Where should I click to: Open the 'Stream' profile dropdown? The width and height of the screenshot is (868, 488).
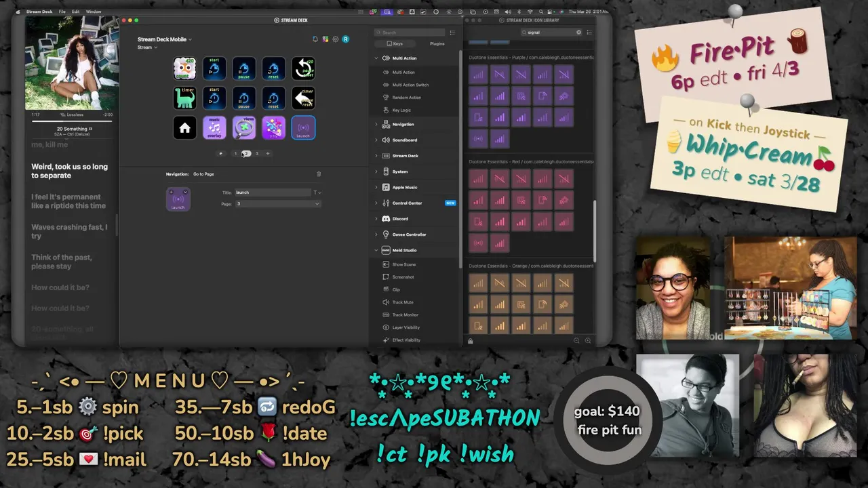pyautogui.click(x=147, y=47)
